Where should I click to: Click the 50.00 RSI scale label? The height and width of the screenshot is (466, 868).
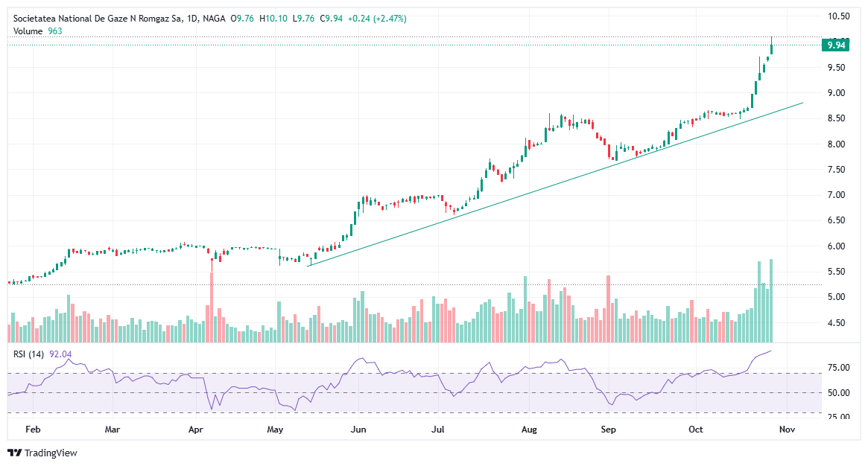840,393
